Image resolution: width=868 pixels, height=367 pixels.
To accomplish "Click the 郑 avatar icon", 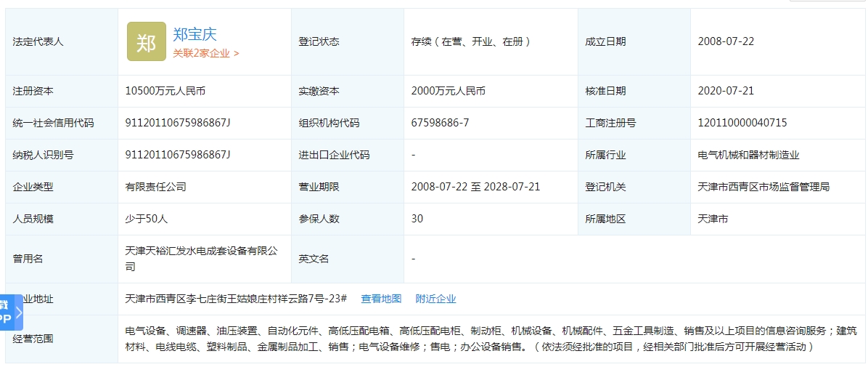I will 146,41.
